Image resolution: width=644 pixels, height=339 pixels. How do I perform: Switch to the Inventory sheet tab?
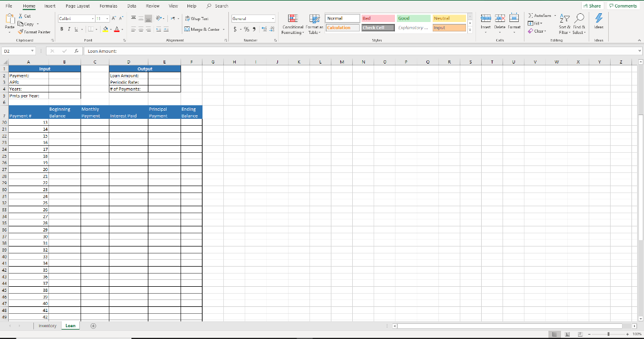47,326
